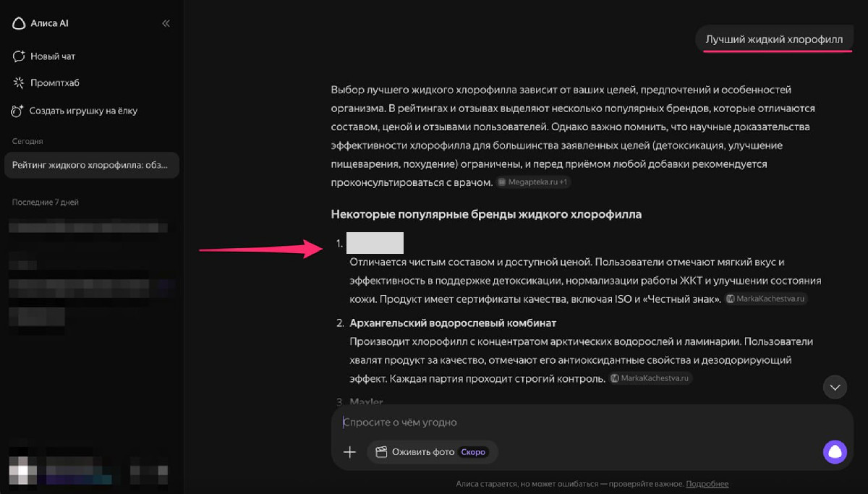Collapse the sidebar with the double-chevron icon
868x494 pixels.
pyautogui.click(x=166, y=23)
